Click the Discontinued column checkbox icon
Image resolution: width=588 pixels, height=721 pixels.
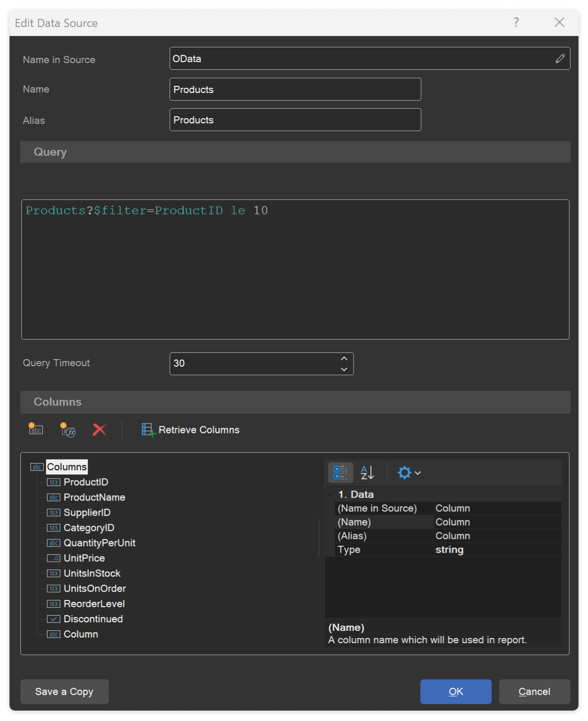tap(53, 619)
